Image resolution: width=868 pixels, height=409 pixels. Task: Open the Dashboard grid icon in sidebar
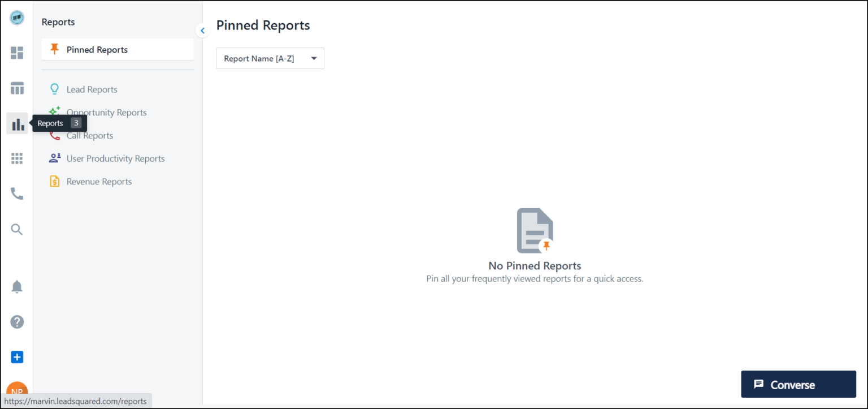tap(17, 53)
